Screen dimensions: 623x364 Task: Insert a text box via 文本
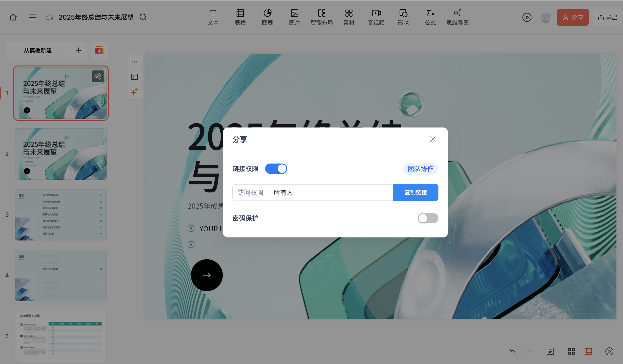pos(213,17)
